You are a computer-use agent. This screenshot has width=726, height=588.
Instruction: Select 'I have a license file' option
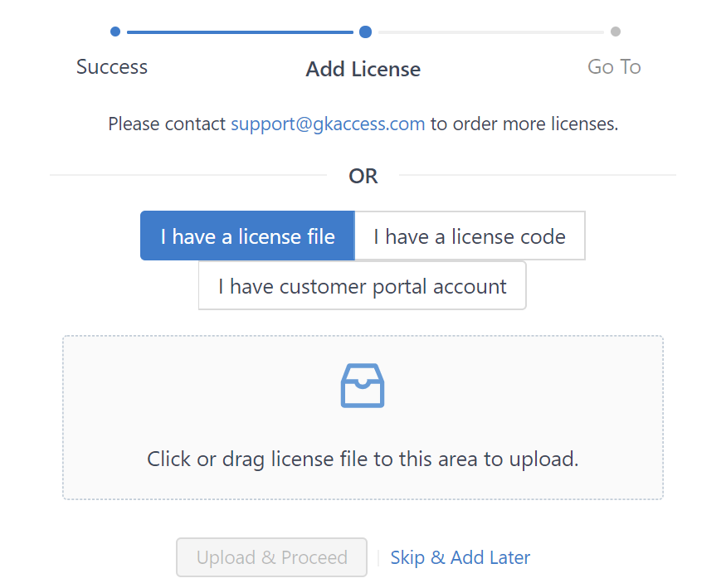tap(247, 236)
